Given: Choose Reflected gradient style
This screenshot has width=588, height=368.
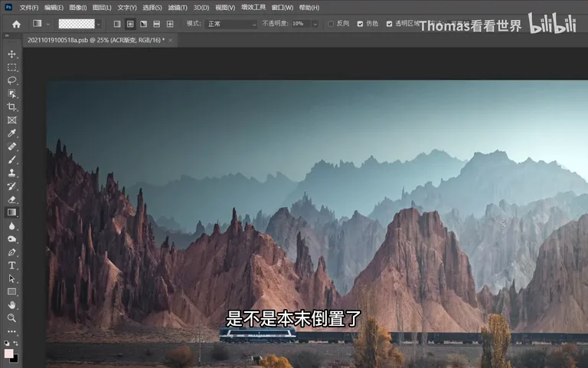Looking at the screenshot, I should point(157,24).
